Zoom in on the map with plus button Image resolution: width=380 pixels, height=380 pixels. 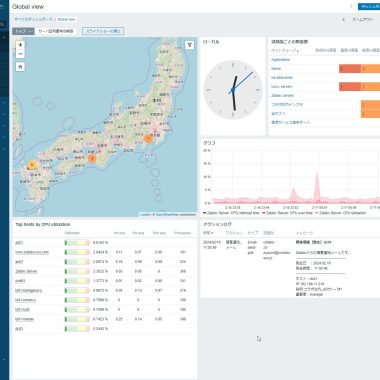coord(20,45)
